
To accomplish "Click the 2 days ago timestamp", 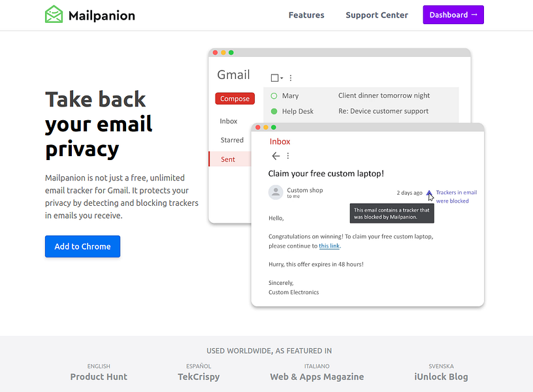I will 410,193.
